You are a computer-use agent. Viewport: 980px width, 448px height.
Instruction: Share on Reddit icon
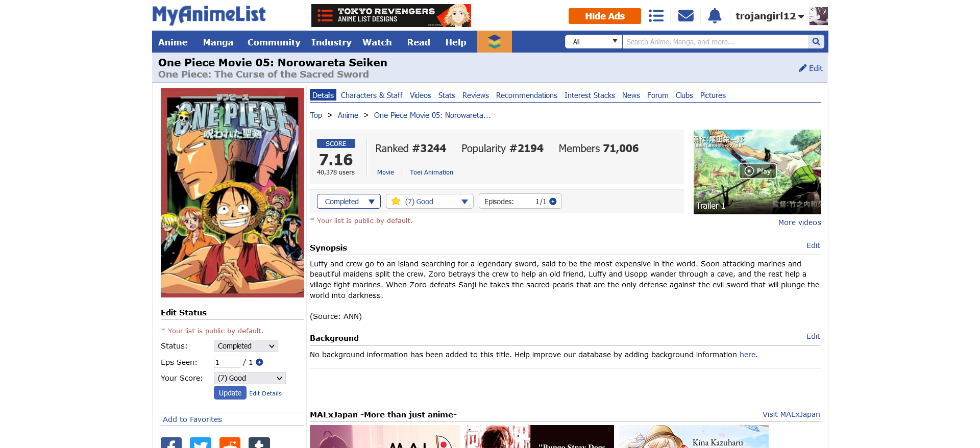230,443
